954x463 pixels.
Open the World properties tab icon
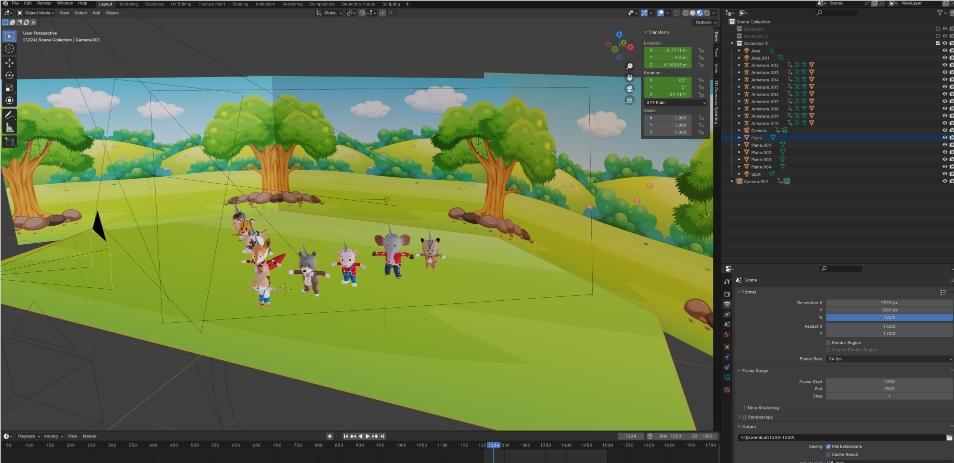point(727,335)
